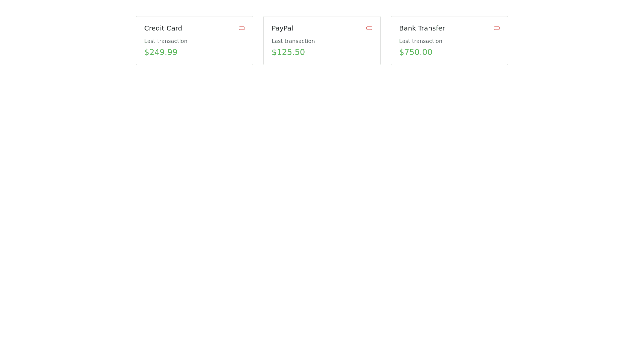Click the red pill icon on Credit Card

pos(242,28)
